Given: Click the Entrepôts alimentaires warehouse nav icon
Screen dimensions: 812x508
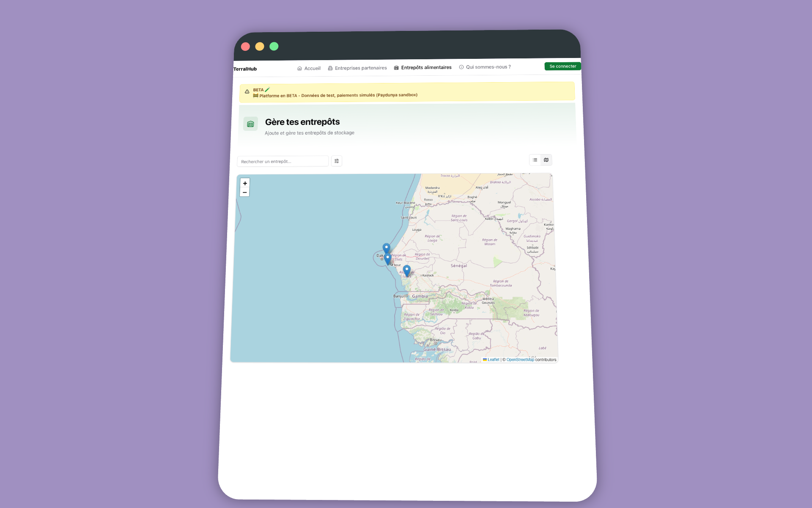Looking at the screenshot, I should 396,68.
